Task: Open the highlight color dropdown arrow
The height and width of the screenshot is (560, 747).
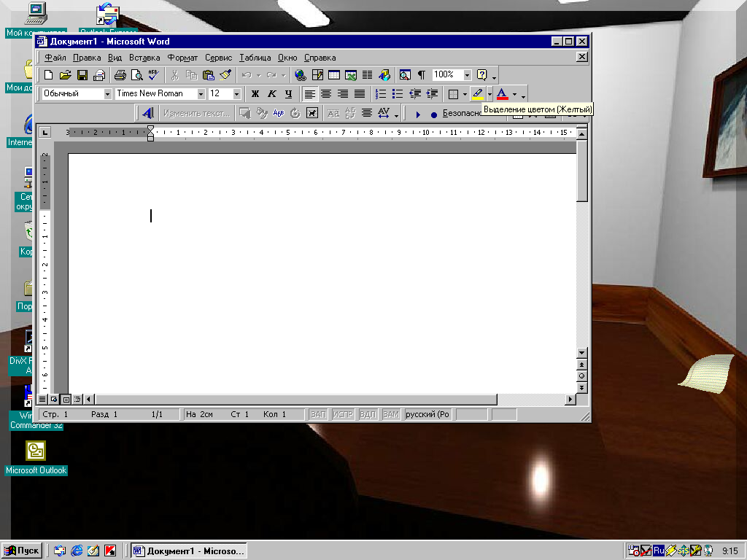Action: click(x=489, y=94)
